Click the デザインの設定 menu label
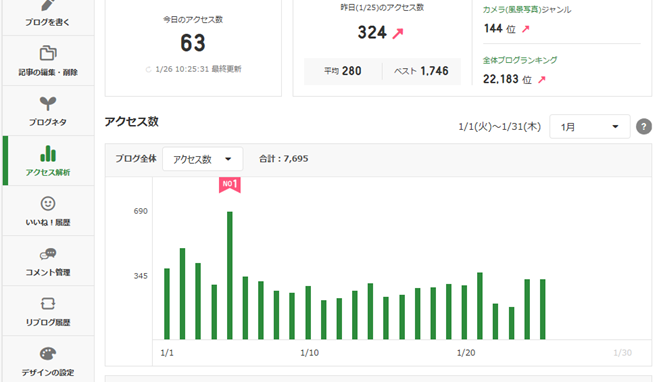This screenshot has height=382, width=661. coord(48,373)
